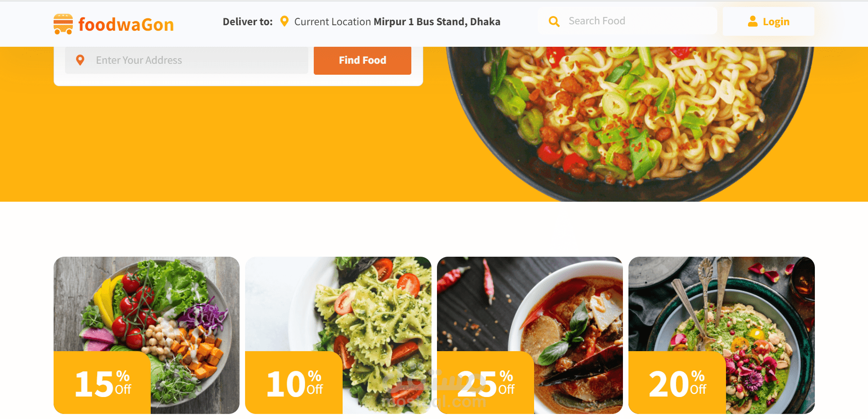This screenshot has width=868, height=419.
Task: Open the 25% off curry dish card
Action: coord(530,335)
